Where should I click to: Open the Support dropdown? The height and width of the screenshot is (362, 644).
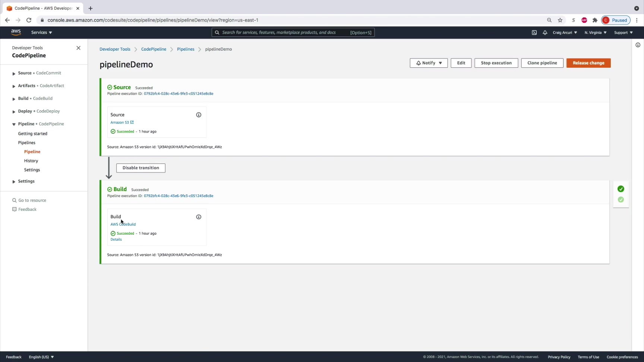[x=624, y=32]
